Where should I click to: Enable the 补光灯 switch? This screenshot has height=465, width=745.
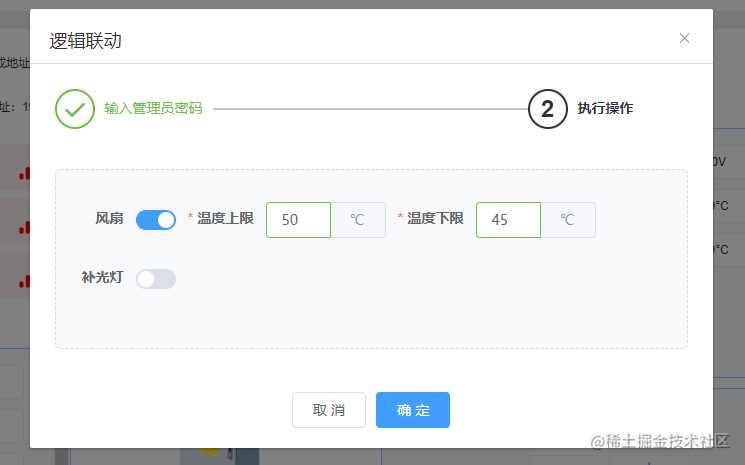click(x=156, y=279)
